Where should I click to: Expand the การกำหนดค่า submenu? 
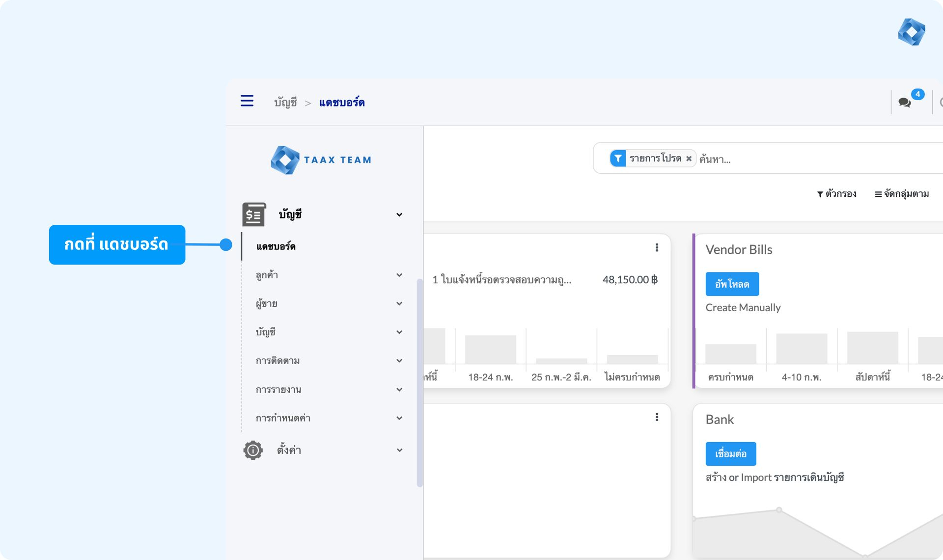[x=399, y=418]
